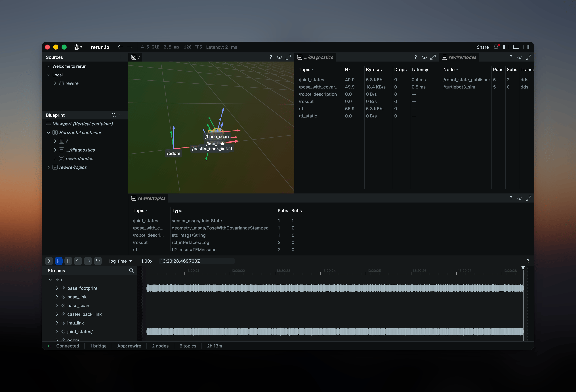Toggle visibility of the 3D view
The image size is (576, 392).
pyautogui.click(x=279, y=57)
